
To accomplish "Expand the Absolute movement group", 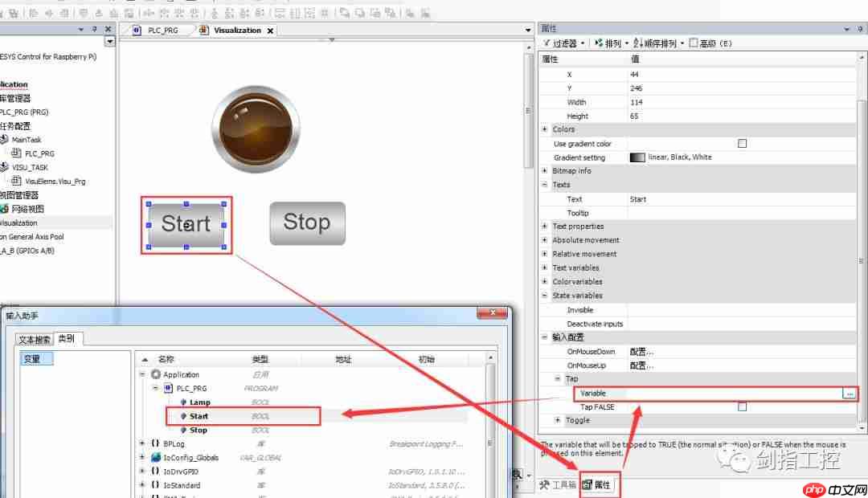I will 544,239.
